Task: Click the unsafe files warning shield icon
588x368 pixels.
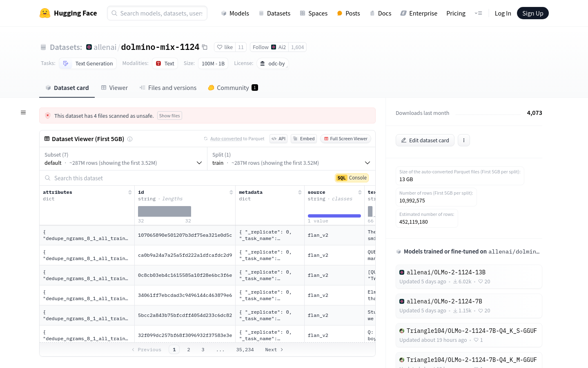Action: tap(48, 116)
